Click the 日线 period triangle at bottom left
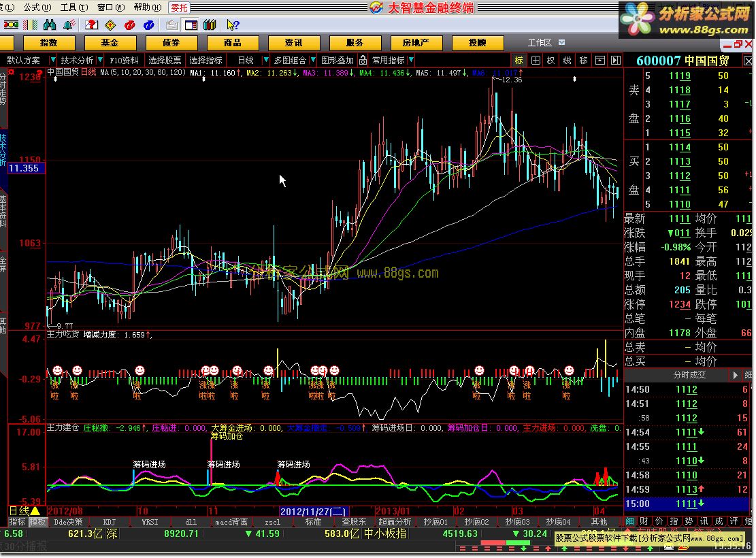The width and height of the screenshot is (756, 558). point(35,511)
